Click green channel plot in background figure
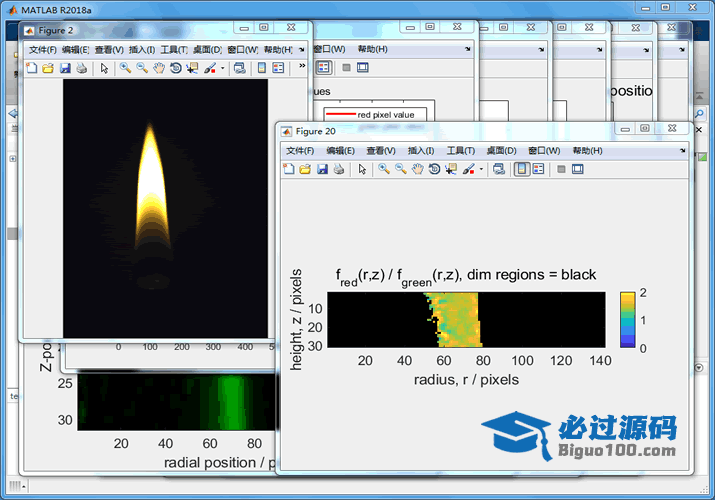 [176, 402]
